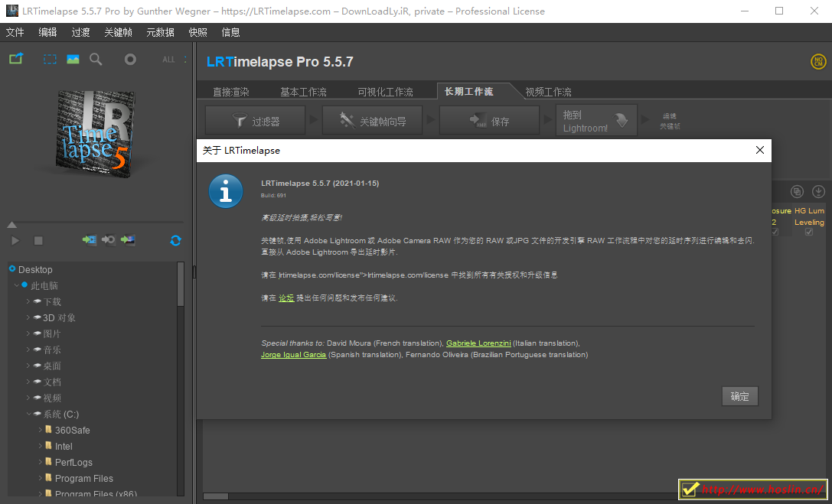
Task: Click the grey circle record icon
Action: tap(130, 60)
